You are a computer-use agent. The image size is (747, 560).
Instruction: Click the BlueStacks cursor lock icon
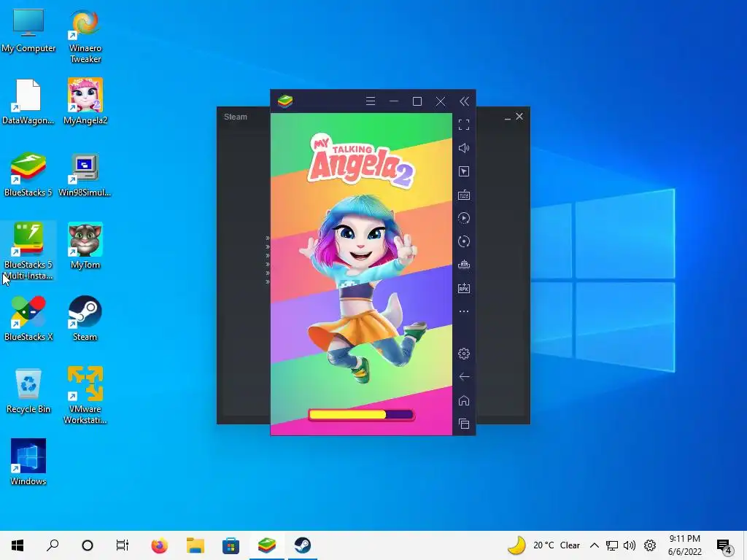click(x=464, y=171)
